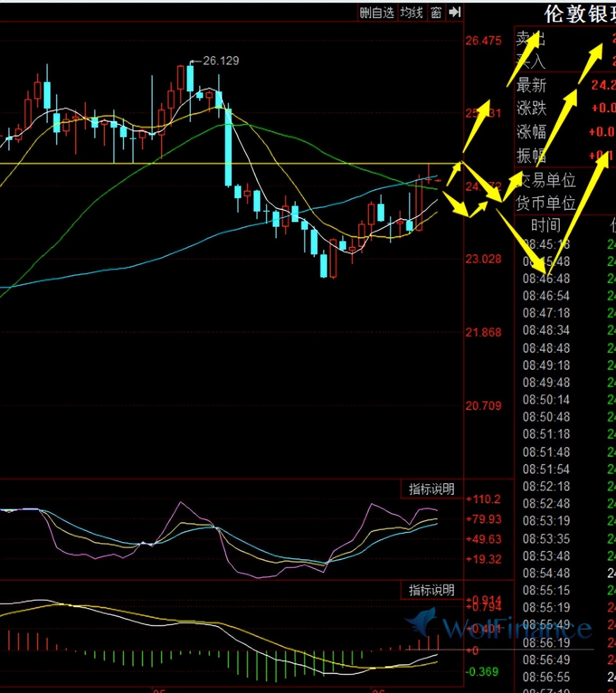Open 指标说明 for the KDJ indicator panel
This screenshot has height=693, width=616.
(x=431, y=488)
